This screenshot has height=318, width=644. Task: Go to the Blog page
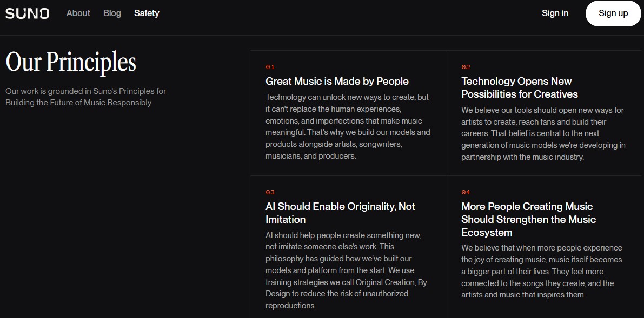[112, 13]
